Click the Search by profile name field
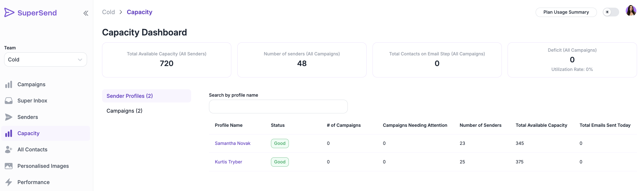The image size is (644, 191). click(278, 107)
